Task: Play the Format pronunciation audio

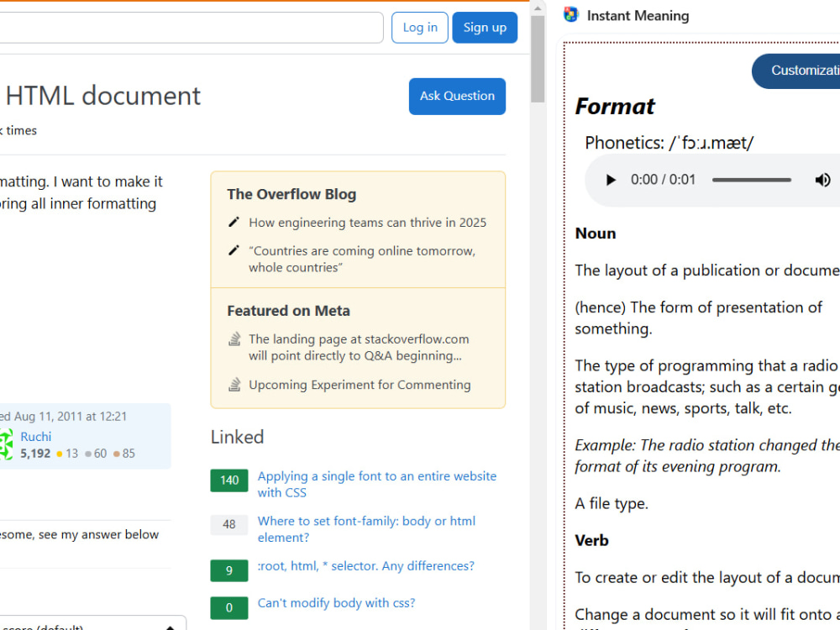Action: click(611, 180)
